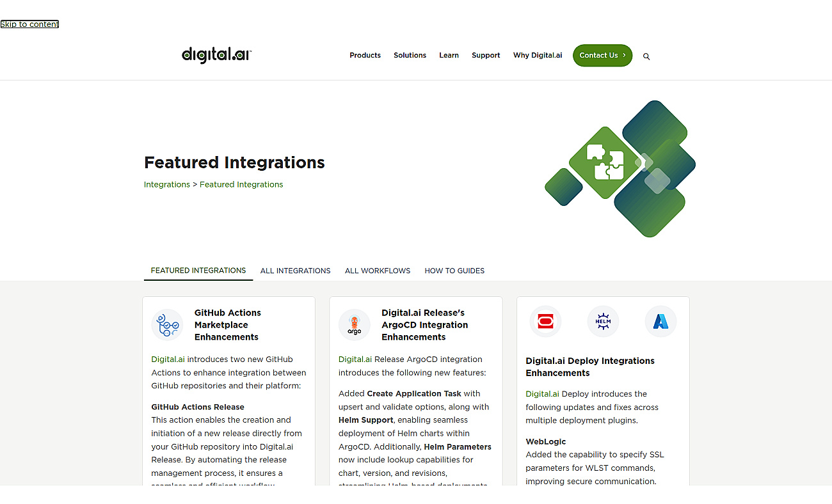Image resolution: width=832 pixels, height=504 pixels.
Task: Click the GitHub Actions Marketplace Enhancements title
Action: 228,325
